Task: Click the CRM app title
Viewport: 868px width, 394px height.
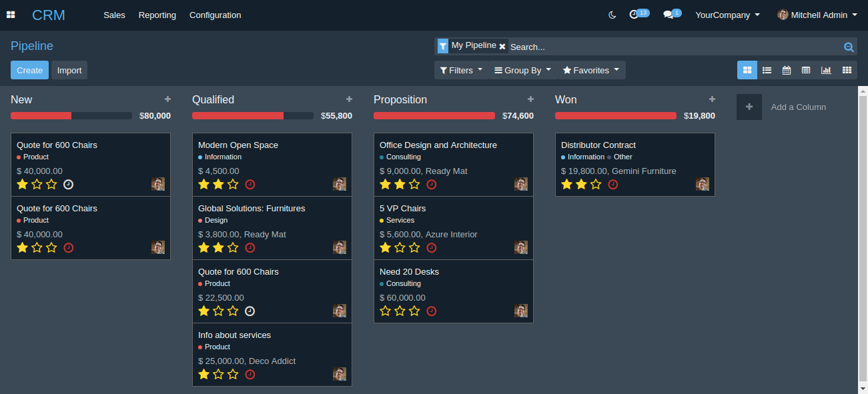Action: pos(49,15)
